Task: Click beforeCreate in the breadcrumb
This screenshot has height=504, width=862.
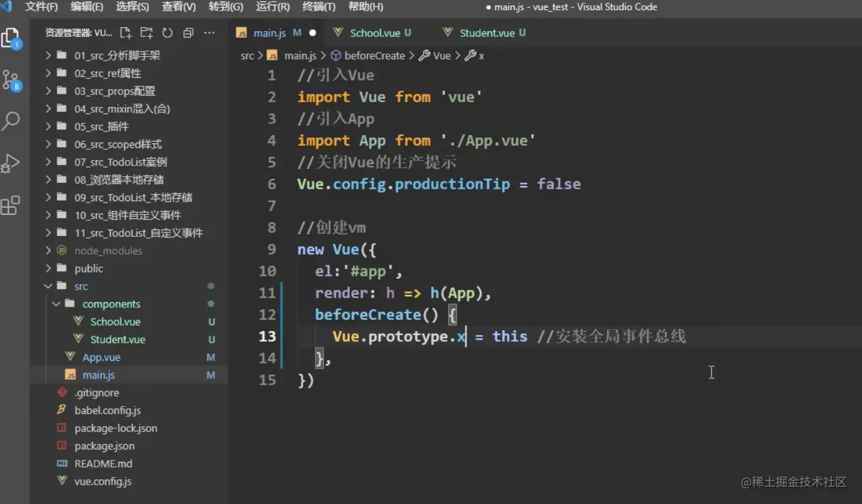Action: [374, 56]
